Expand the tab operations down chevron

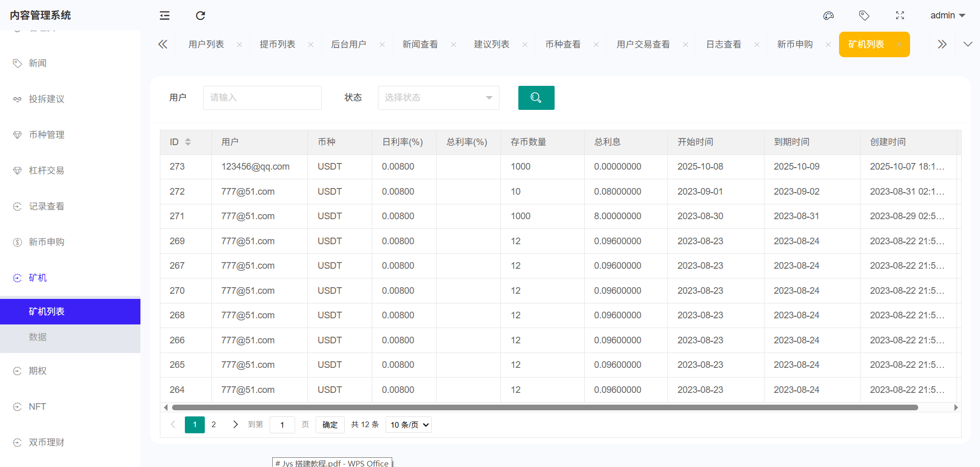pos(967,44)
